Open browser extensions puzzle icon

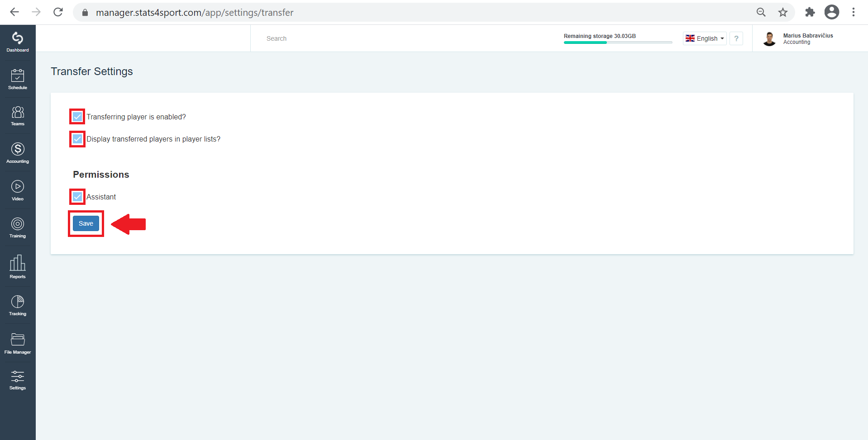point(810,12)
